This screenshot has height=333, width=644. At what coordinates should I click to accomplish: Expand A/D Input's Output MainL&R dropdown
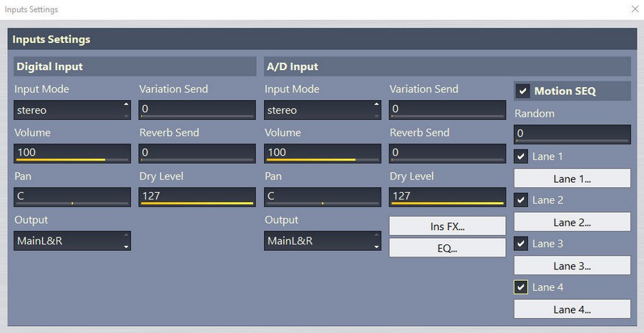pyautogui.click(x=323, y=241)
